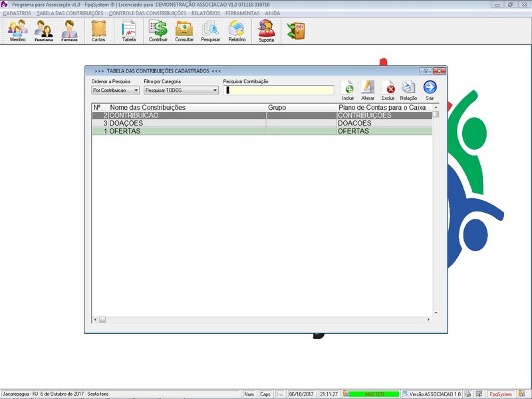532x399 pixels.
Task: Open the Filtro por Categoria dropdown
Action: pyautogui.click(x=181, y=90)
